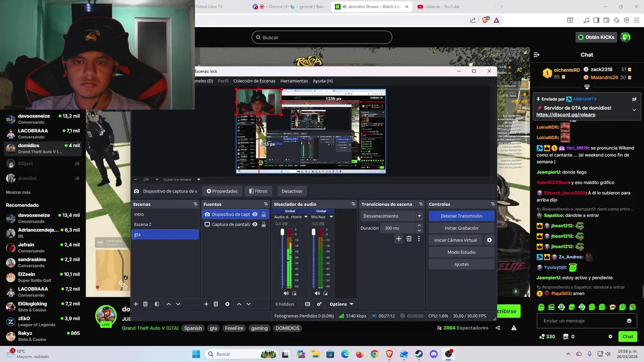Image resolution: width=644 pixels, height=362 pixels.
Task: Open source properties gear in Fuentes toolbar
Action: pos(227,304)
